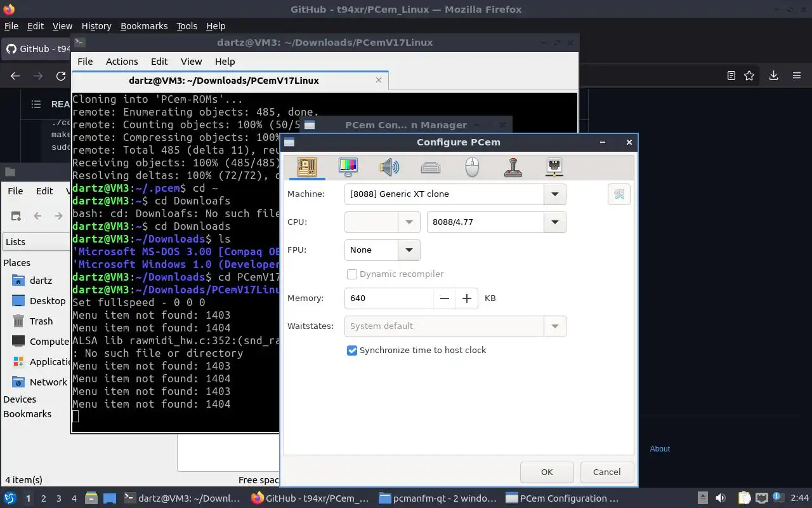Switch to pcmanfm-qt taskbar entry
Screen dimensions: 812x508
click(x=438, y=498)
